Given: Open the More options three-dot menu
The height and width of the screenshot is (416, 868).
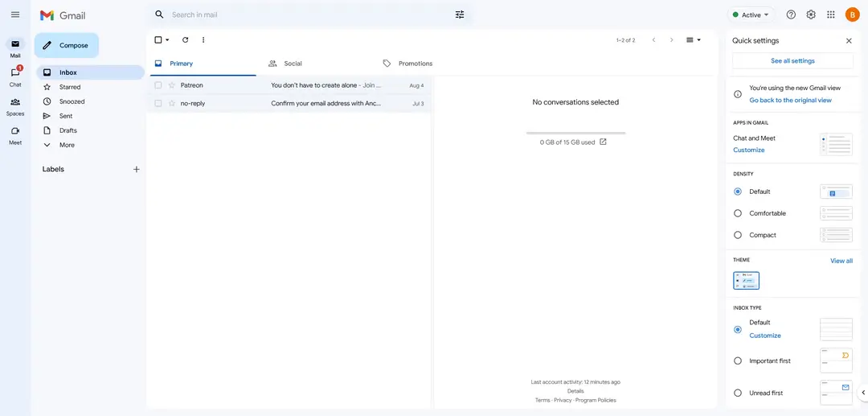Looking at the screenshot, I should click(203, 40).
